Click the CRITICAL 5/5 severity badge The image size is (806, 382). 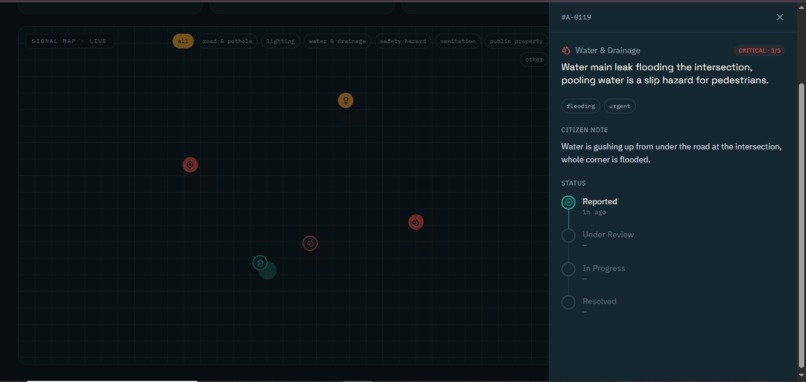759,50
